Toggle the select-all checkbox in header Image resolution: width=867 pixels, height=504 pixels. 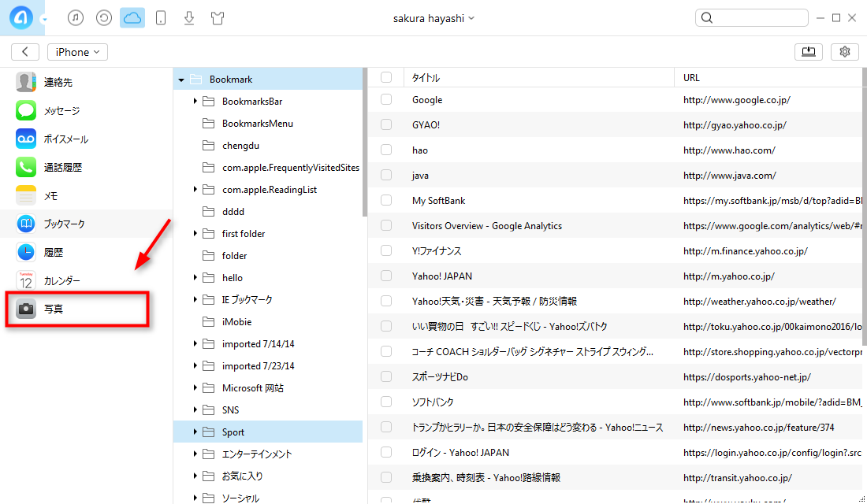pyautogui.click(x=386, y=77)
